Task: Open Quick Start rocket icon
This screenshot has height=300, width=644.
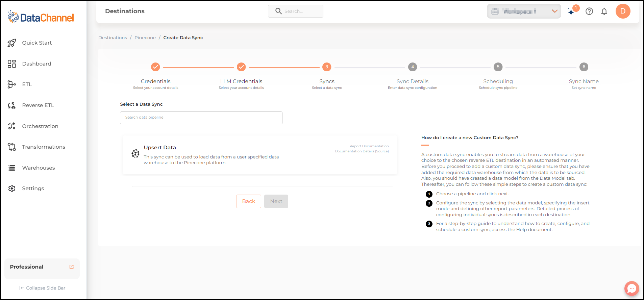Action: (x=12, y=43)
